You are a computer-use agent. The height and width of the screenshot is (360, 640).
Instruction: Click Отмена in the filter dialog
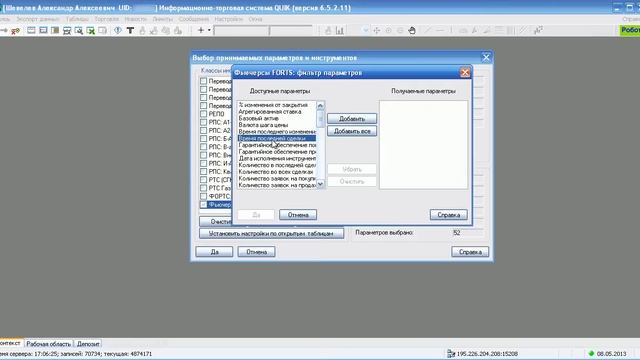coord(298,215)
